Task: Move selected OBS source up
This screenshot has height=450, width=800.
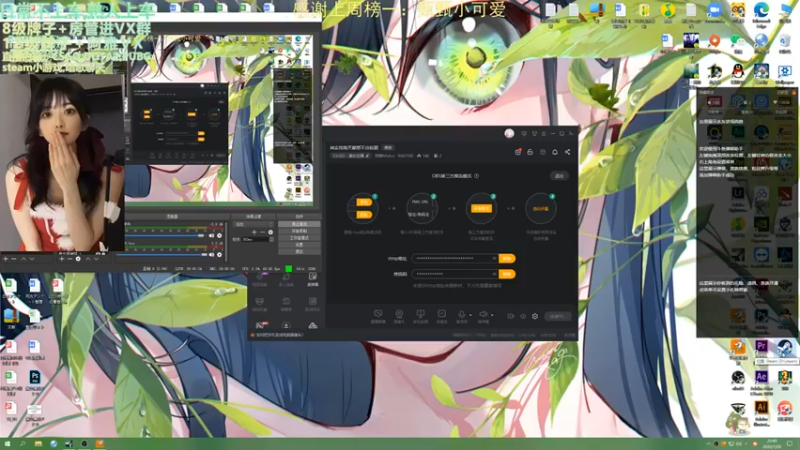Action: (x=88, y=259)
